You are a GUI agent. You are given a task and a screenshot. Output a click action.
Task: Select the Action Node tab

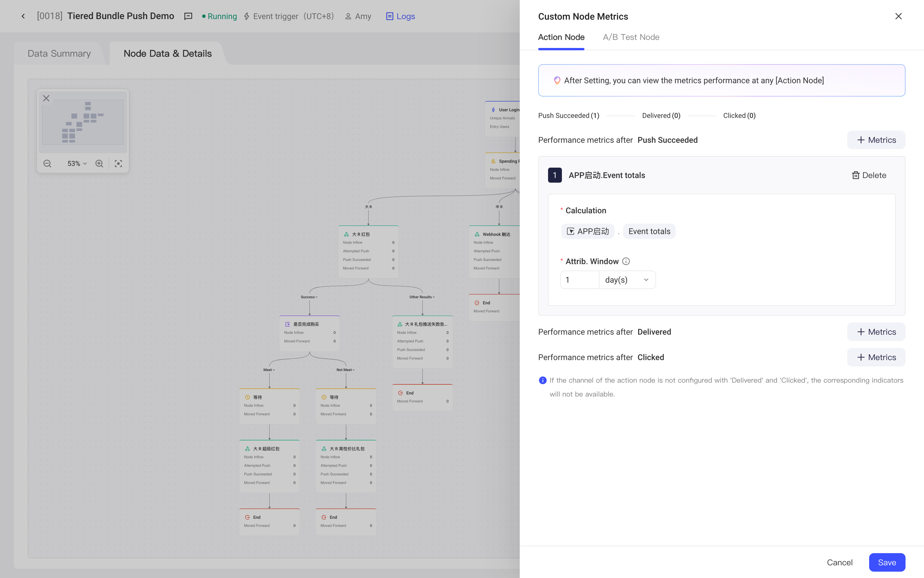tap(561, 37)
